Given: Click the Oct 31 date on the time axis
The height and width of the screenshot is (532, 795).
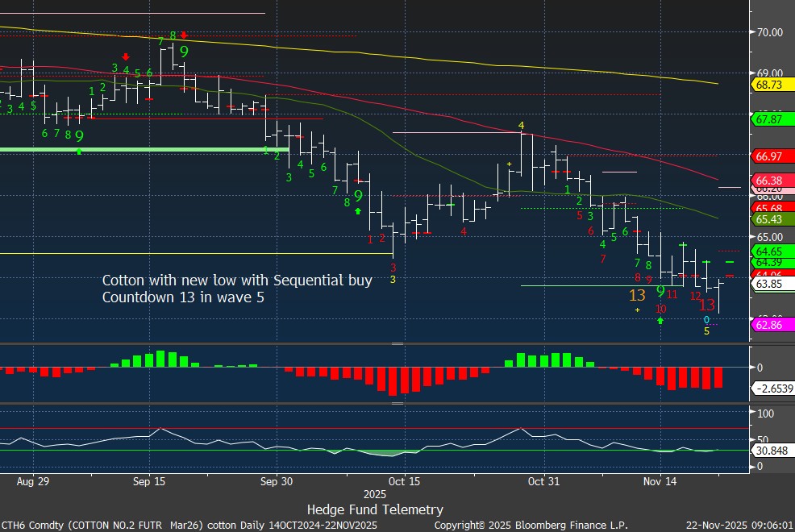Looking at the screenshot, I should tap(544, 481).
